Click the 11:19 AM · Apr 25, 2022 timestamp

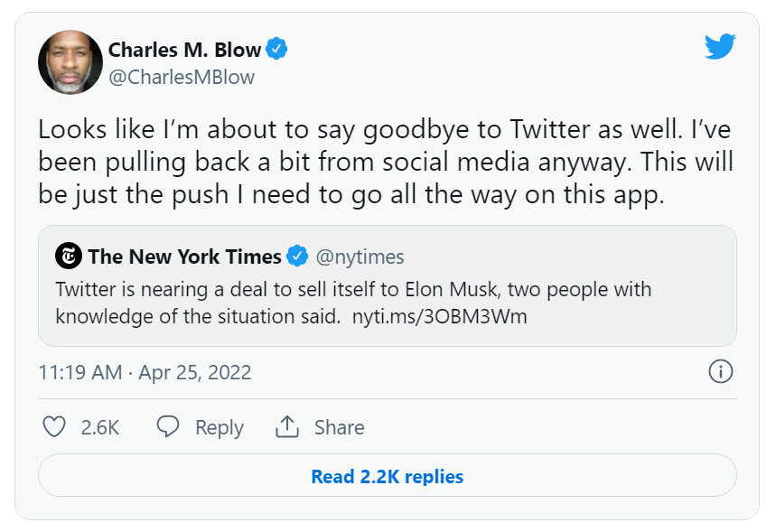click(x=145, y=372)
